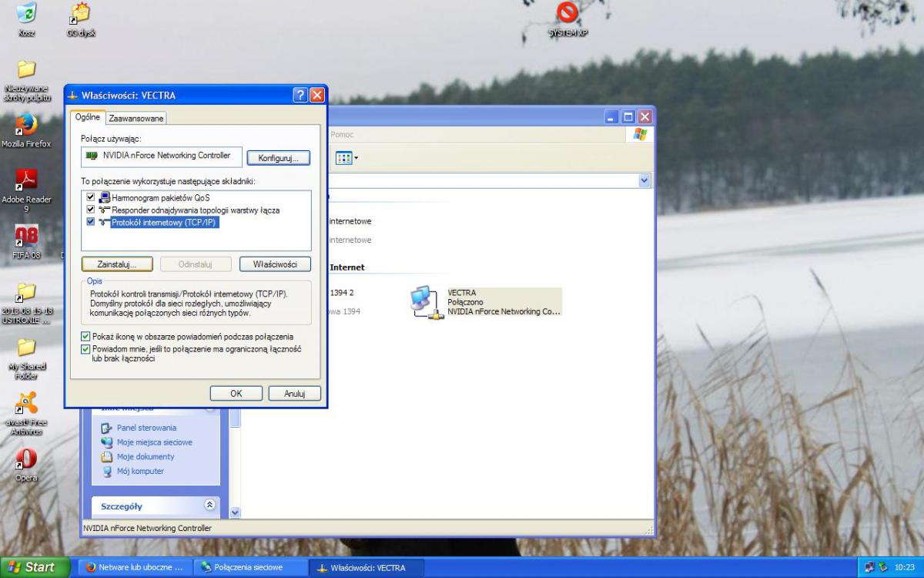
Task: Click the Moje dokumenty folder icon in sidebar
Action: (x=107, y=456)
